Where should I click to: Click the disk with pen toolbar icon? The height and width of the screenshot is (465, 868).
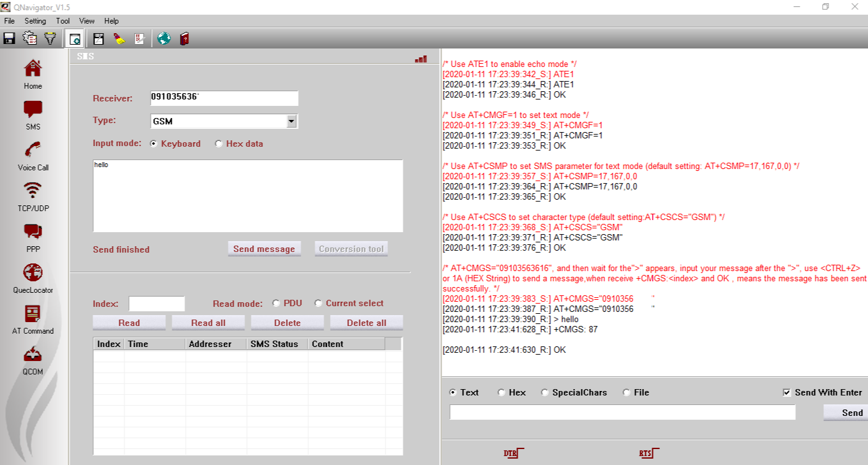click(x=99, y=38)
